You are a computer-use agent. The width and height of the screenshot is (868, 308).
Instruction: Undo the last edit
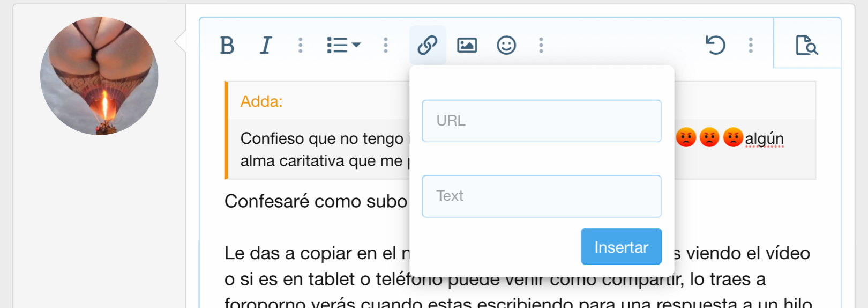click(715, 46)
